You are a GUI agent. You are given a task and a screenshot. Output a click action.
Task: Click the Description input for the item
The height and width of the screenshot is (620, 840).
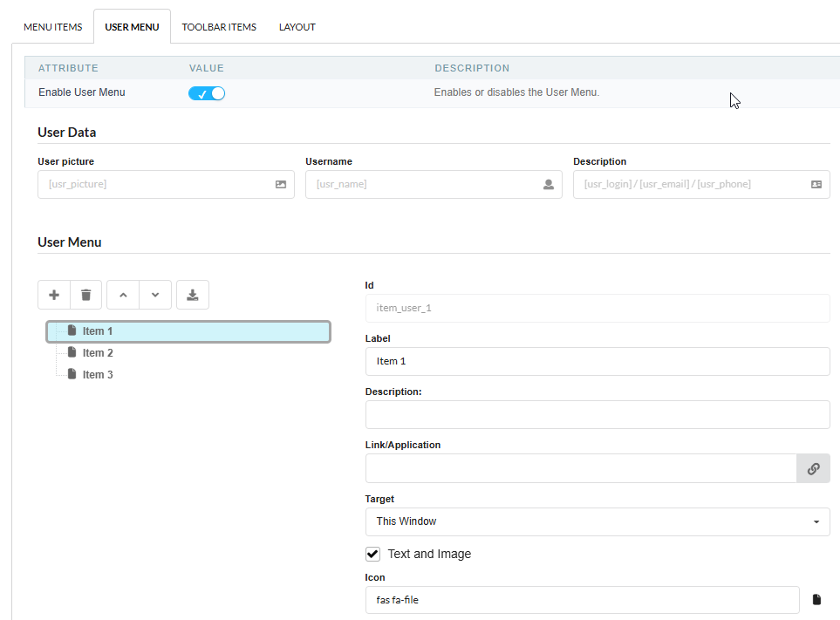pyautogui.click(x=598, y=414)
